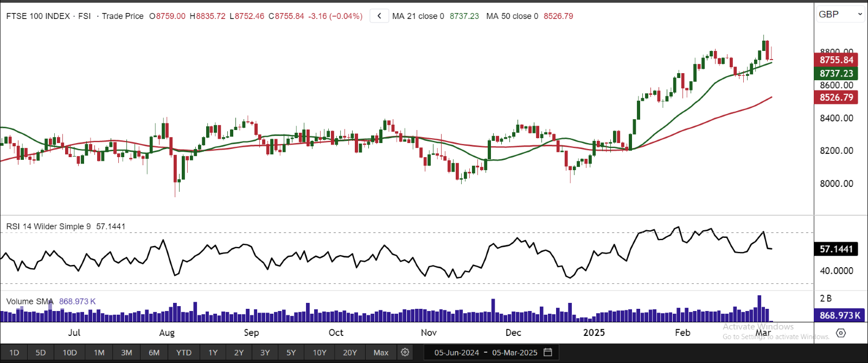
Task: Set the range to 20Y
Action: tap(350, 352)
